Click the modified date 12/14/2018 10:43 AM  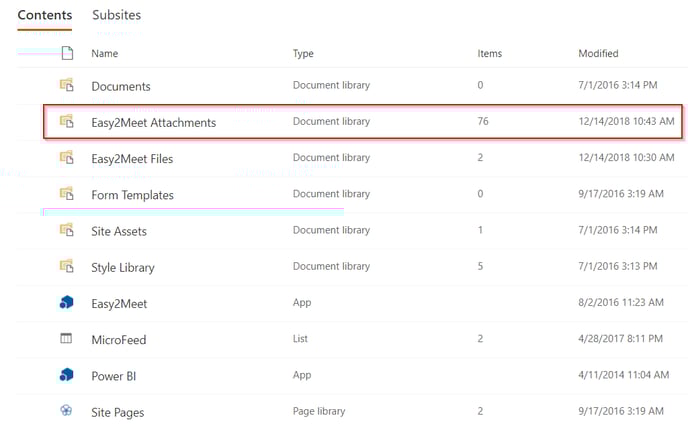point(627,121)
